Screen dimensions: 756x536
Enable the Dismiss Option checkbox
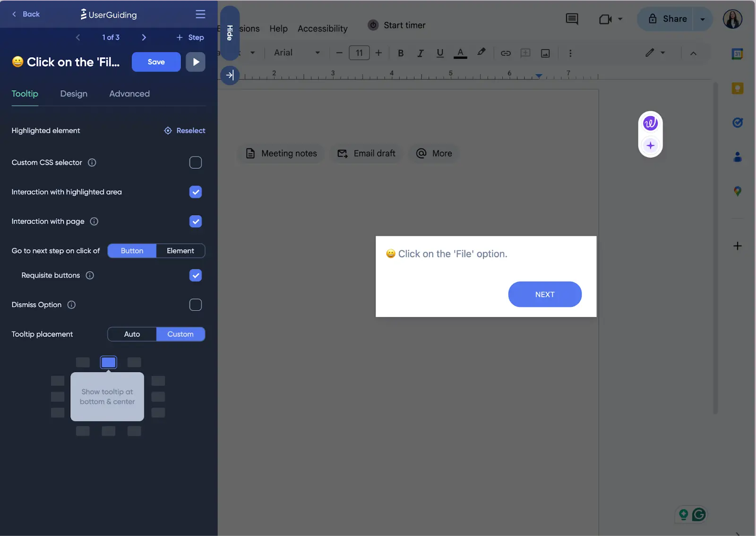click(196, 305)
